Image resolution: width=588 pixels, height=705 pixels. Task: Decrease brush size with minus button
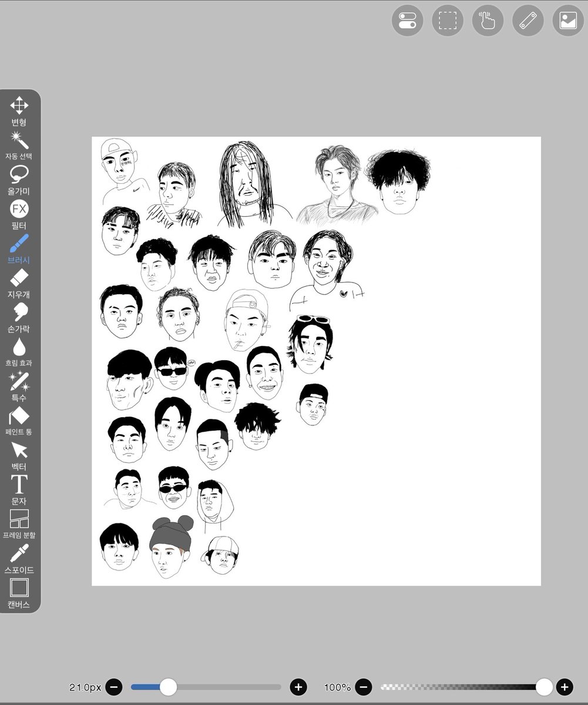115,687
